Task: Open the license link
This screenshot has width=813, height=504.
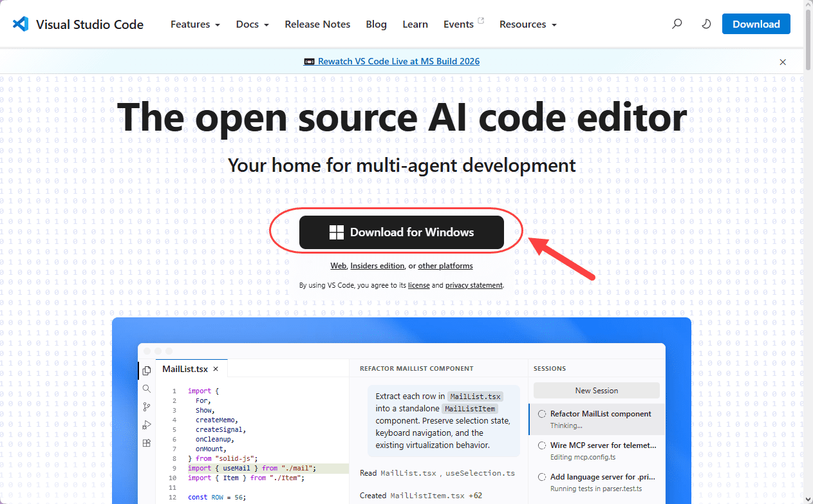Action: tap(419, 285)
